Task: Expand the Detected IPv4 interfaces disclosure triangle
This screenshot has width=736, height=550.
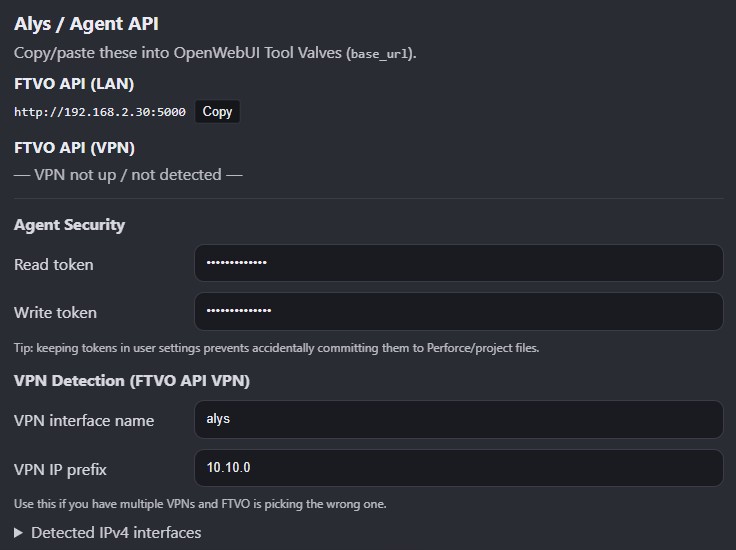Action: (20, 533)
